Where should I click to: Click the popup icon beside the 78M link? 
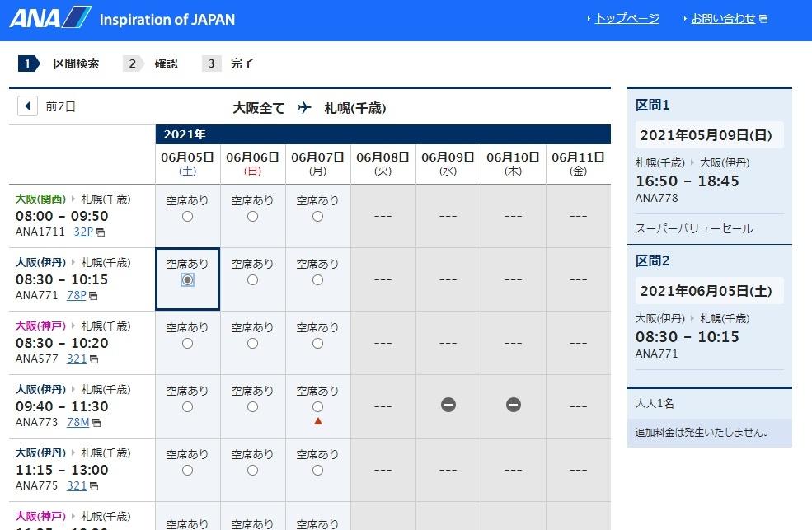[99, 423]
